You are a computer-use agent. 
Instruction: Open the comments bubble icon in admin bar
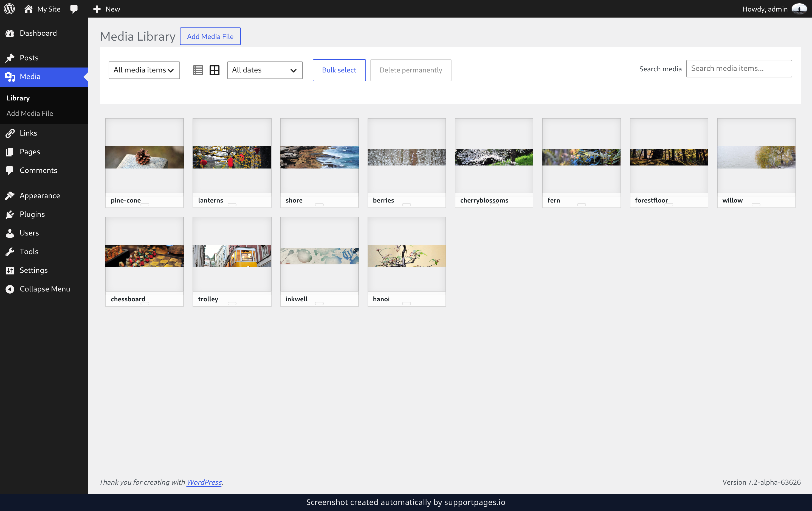tap(74, 9)
